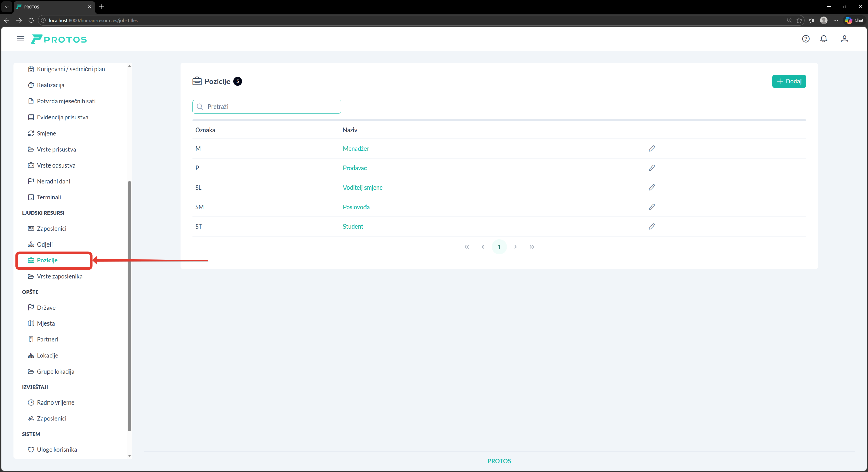This screenshot has height=472, width=868.
Task: Jump to last page double chevron
Action: [532, 247]
